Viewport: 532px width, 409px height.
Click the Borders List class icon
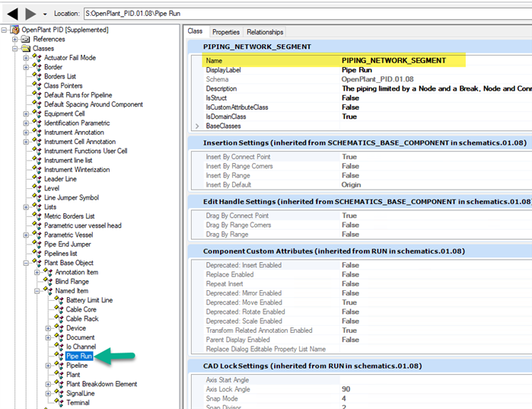click(37, 76)
